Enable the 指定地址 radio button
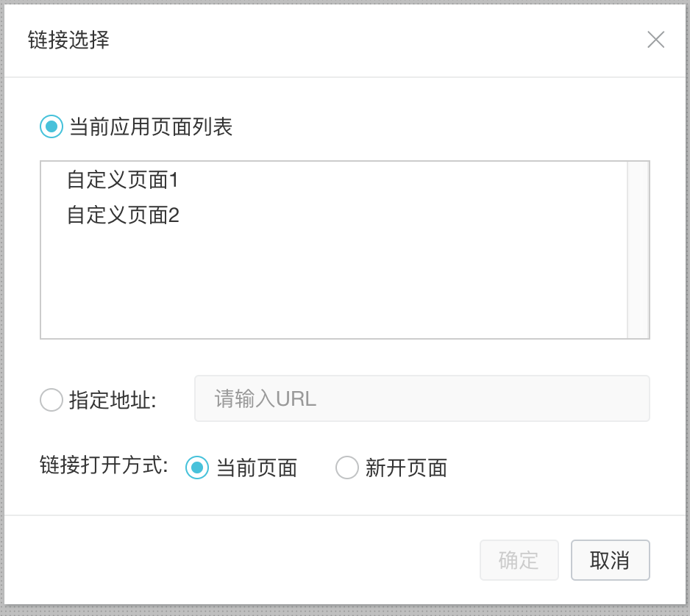The width and height of the screenshot is (690, 616). [x=51, y=400]
